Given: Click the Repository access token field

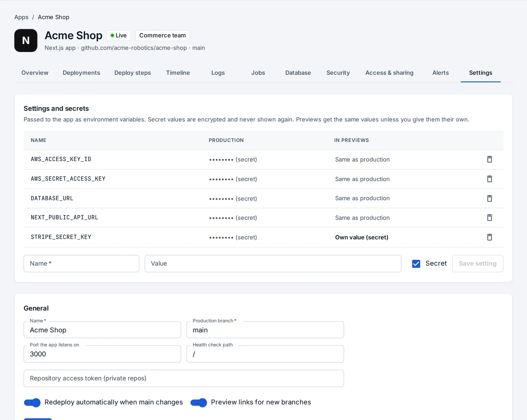Looking at the screenshot, I should coord(184,378).
